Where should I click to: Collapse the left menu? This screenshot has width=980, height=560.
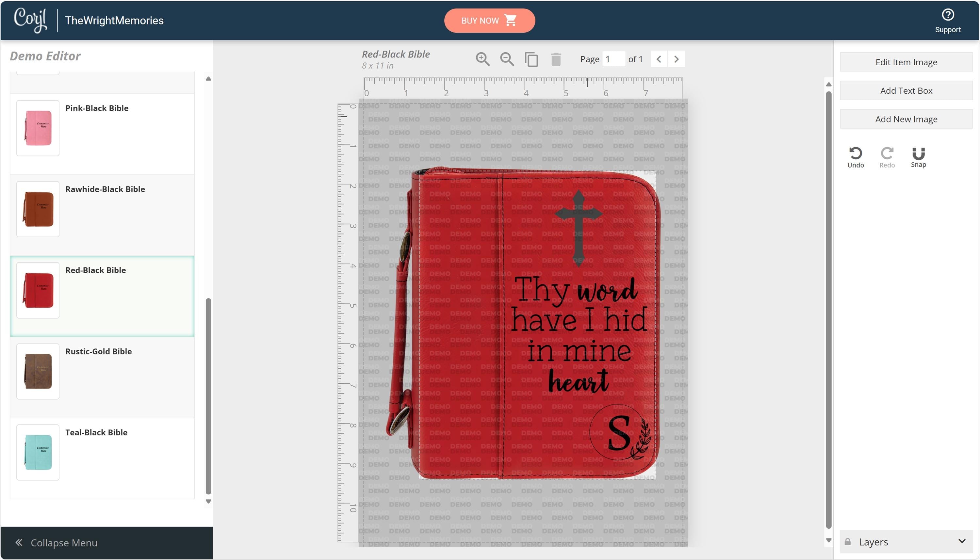pos(56,543)
